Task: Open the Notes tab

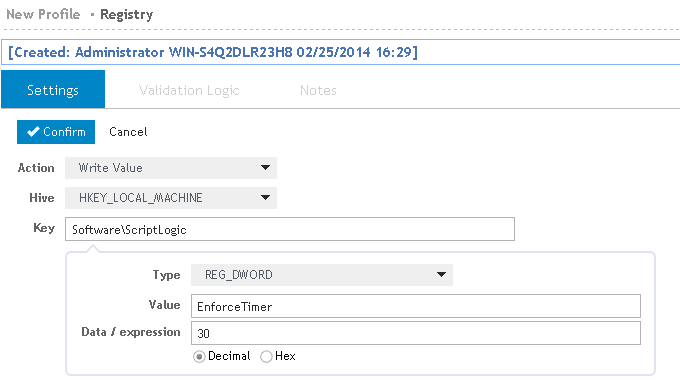Action: (318, 90)
